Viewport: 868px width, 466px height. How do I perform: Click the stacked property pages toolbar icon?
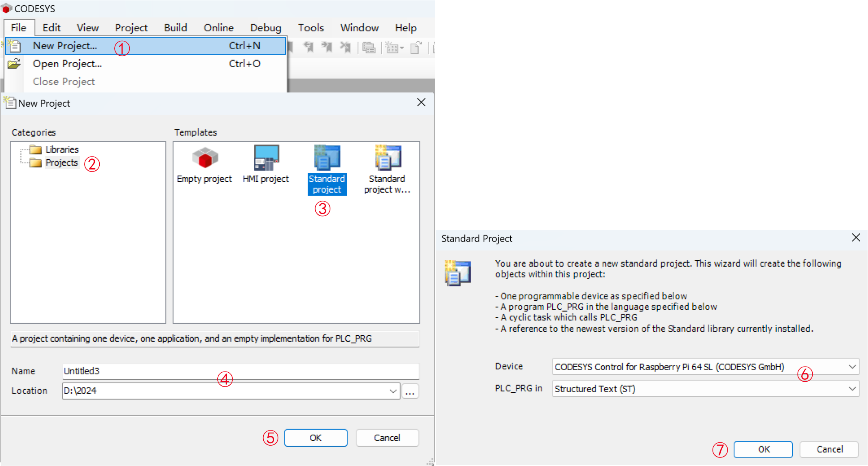click(369, 48)
